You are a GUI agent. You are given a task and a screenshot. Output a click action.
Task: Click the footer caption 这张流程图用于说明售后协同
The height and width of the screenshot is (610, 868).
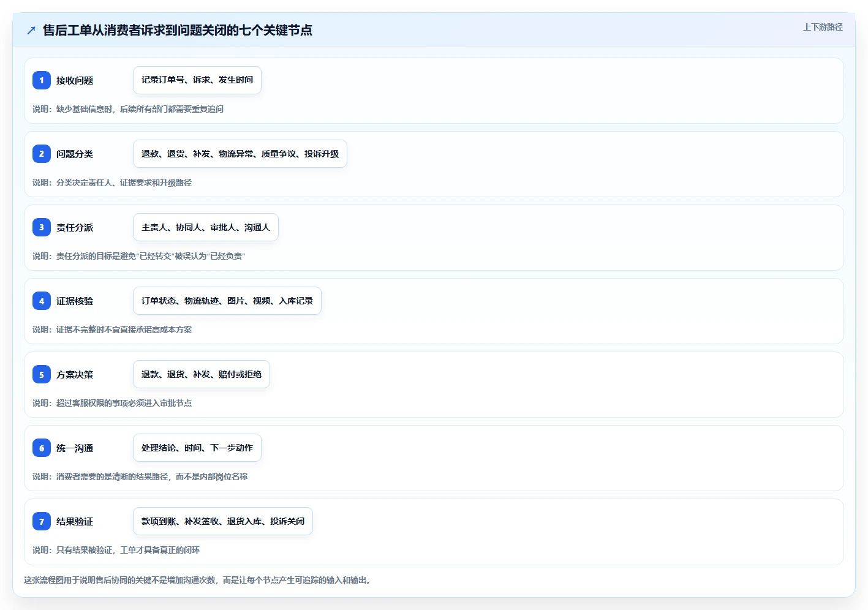(198, 580)
